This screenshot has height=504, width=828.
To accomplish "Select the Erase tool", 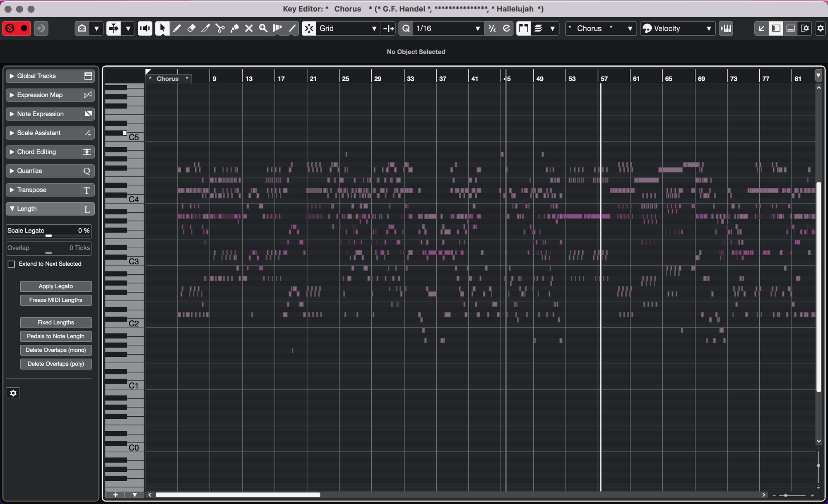I will pyautogui.click(x=192, y=29).
